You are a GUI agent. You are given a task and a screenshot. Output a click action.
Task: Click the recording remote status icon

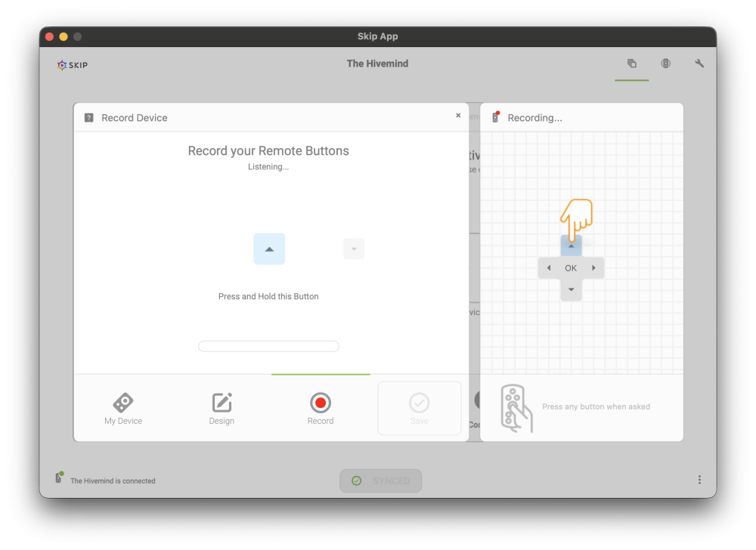click(496, 117)
